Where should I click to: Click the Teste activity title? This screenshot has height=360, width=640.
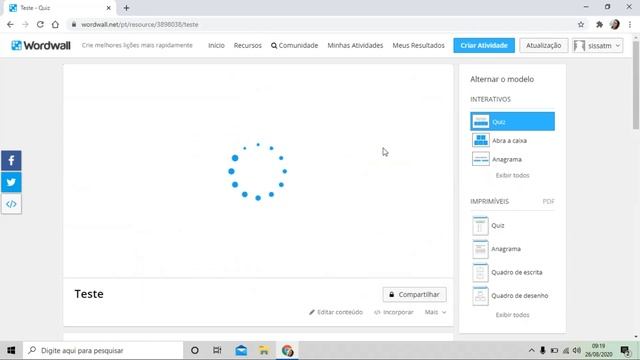click(x=89, y=294)
